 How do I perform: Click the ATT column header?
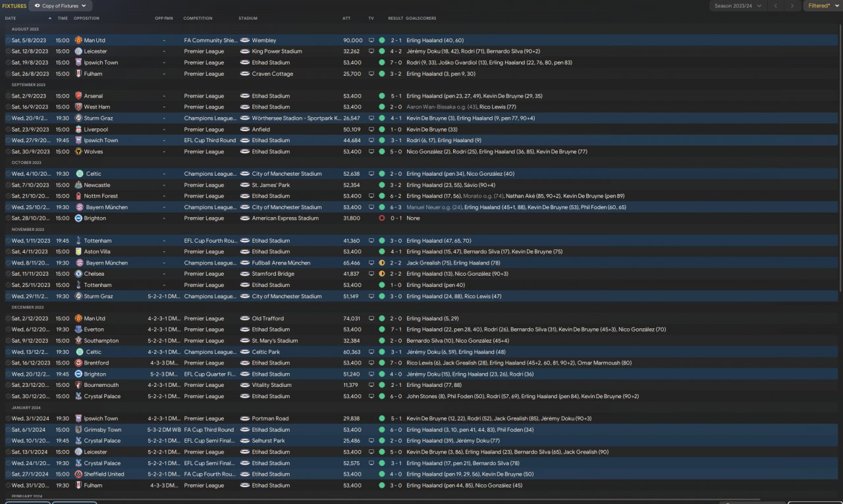tap(346, 18)
